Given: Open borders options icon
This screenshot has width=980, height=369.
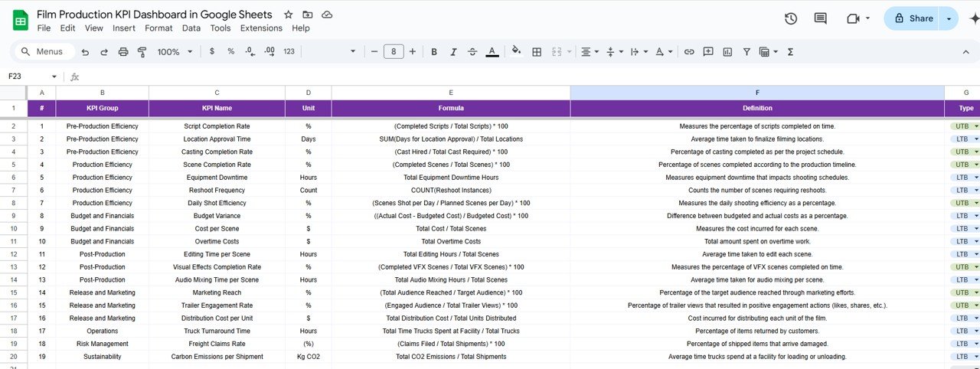Looking at the screenshot, I should point(537,51).
